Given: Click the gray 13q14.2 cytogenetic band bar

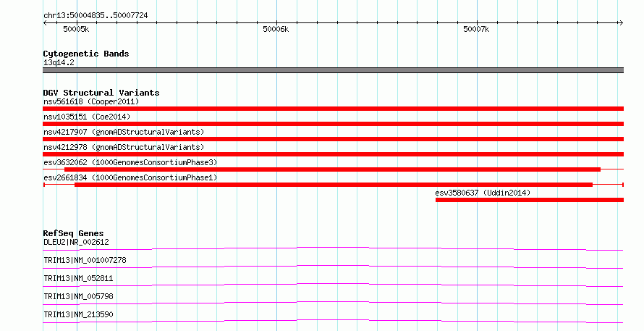Looking at the screenshot, I should [333, 70].
